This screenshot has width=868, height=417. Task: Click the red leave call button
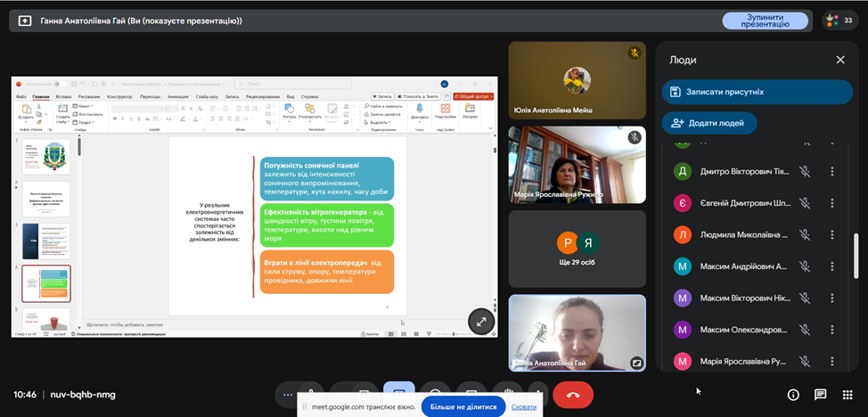pos(573,395)
